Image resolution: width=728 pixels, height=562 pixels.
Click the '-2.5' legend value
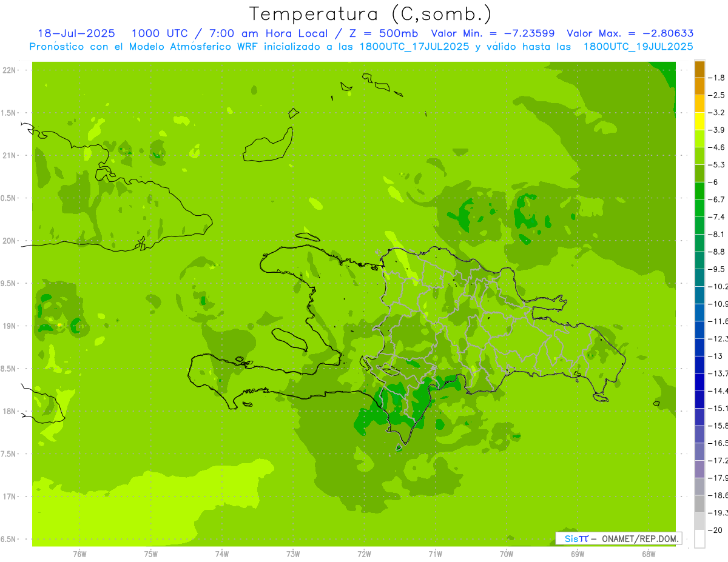tap(717, 96)
